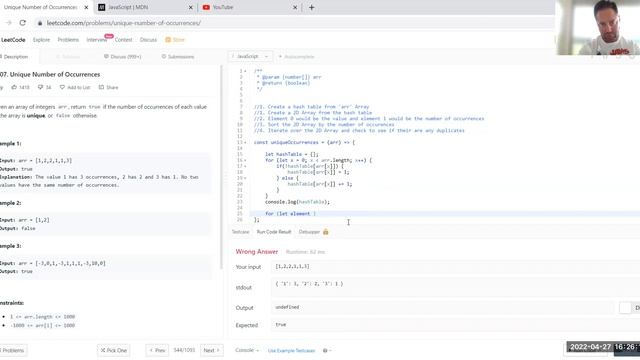Open the Solution tab
This screenshot has height=360, width=640.
68,57
